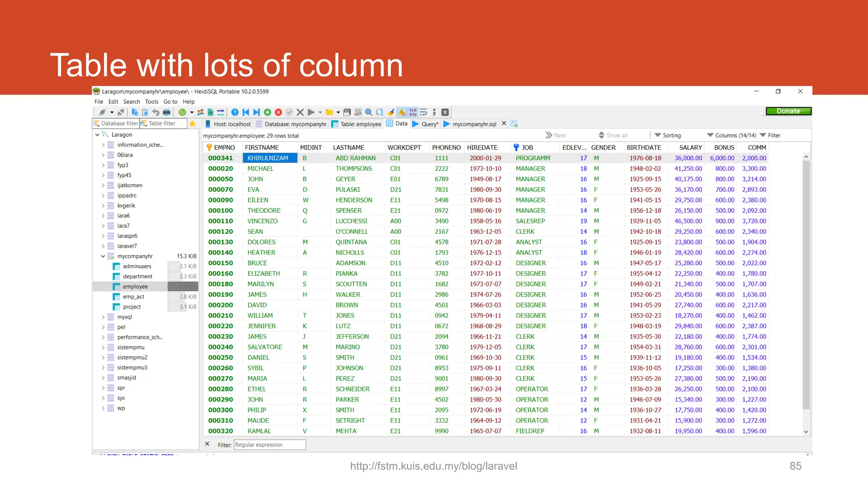Toggle stop-on-errors warning icon
Screen dimensions: 868x488
(x=402, y=112)
